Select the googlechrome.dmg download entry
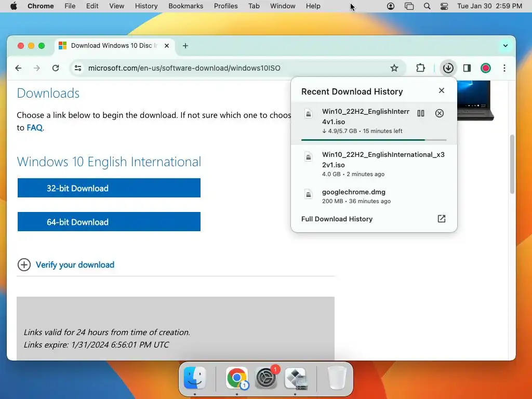 coord(374,196)
